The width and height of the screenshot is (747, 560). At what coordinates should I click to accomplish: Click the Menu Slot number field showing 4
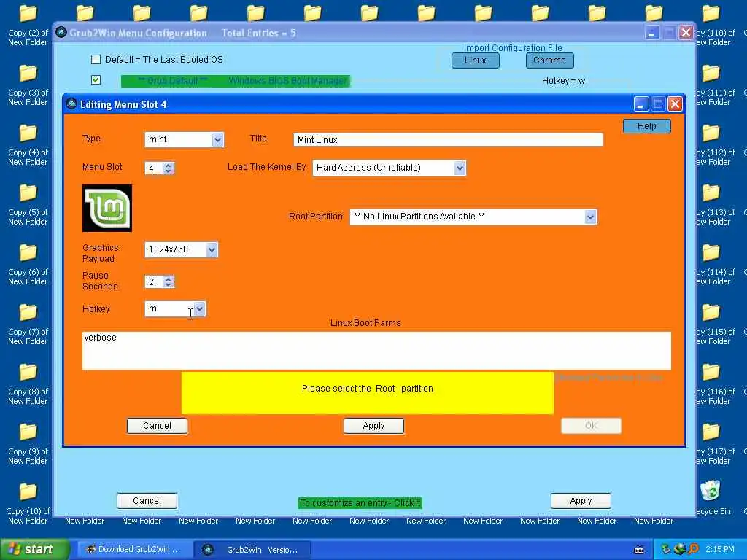pyautogui.click(x=154, y=168)
